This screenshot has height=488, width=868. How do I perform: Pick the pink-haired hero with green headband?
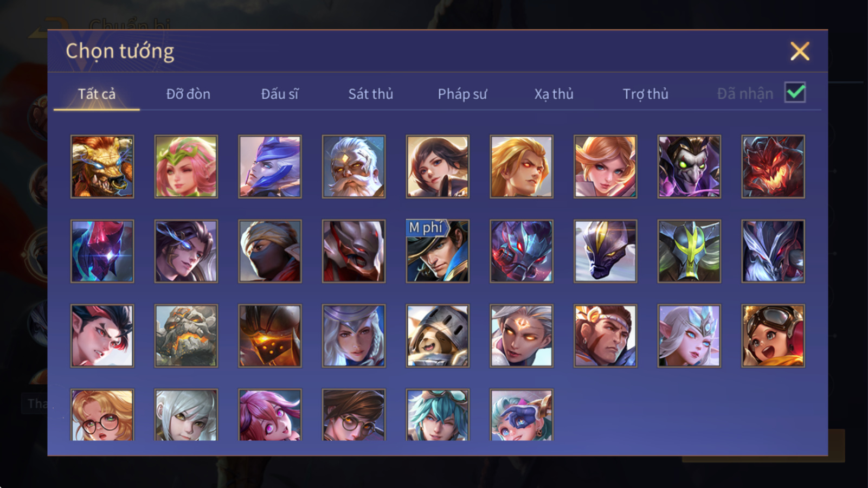point(186,166)
